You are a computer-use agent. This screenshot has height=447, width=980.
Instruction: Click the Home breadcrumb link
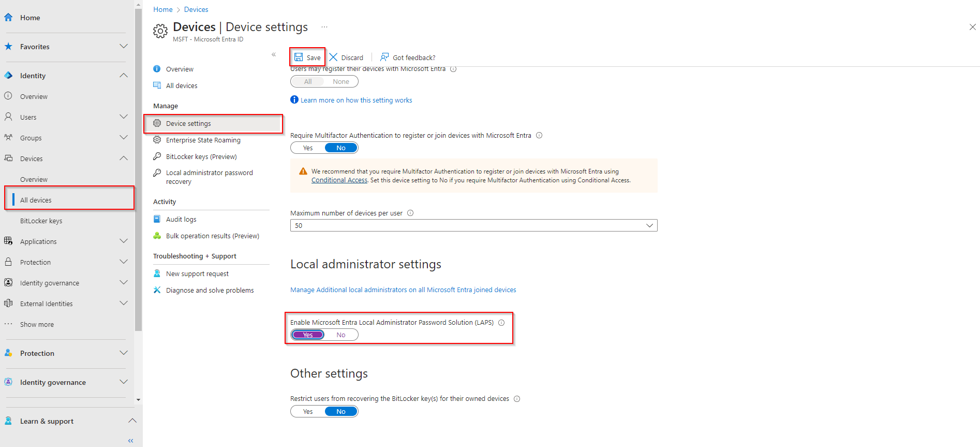pos(163,9)
